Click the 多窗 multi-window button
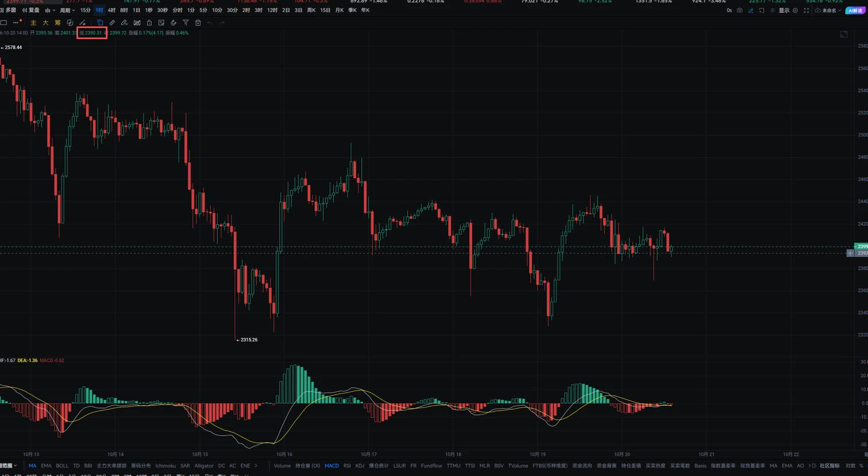Image resolution: width=868 pixels, height=476 pixels. [9, 10]
